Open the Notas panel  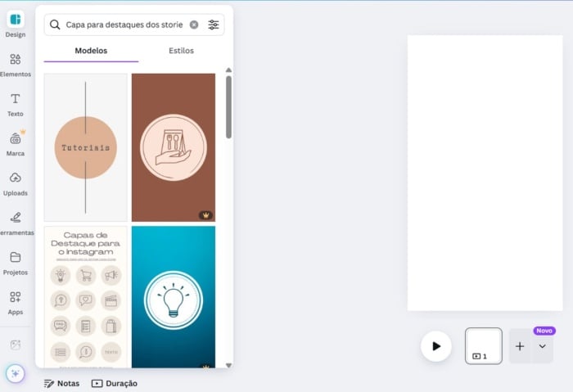point(61,383)
